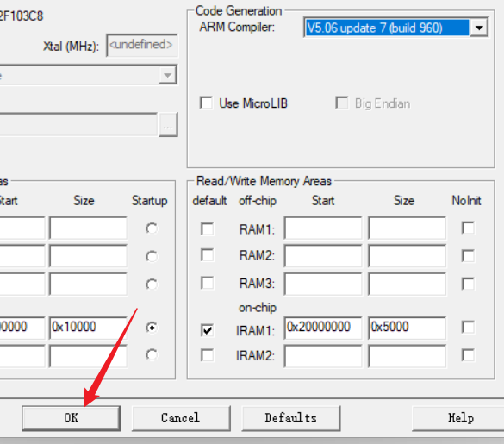The width and height of the screenshot is (504, 444).
Task: Click the Defaults button
Action: click(x=291, y=418)
